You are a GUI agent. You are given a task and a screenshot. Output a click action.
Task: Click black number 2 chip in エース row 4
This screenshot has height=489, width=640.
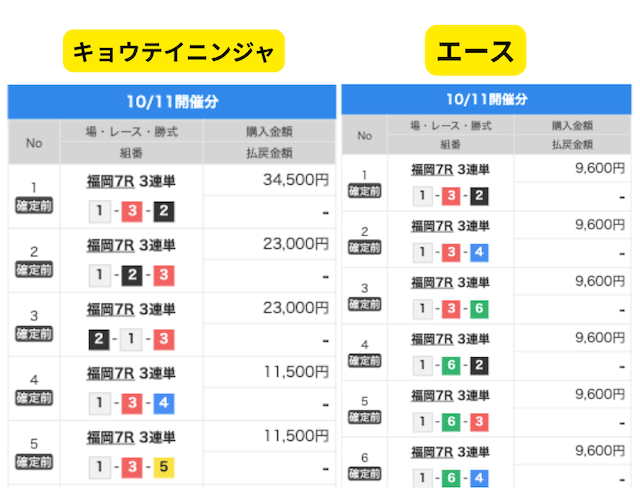[x=480, y=363]
